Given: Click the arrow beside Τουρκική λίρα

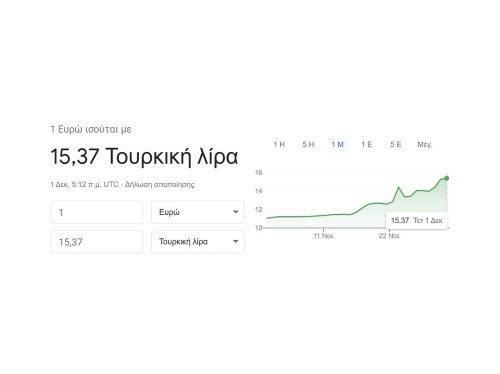Looking at the screenshot, I should 236,241.
